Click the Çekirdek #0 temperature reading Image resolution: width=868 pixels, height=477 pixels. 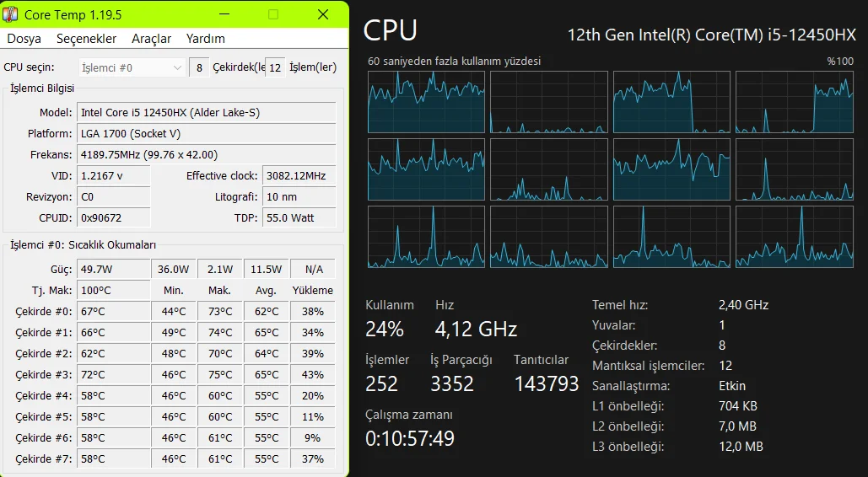coord(113,312)
